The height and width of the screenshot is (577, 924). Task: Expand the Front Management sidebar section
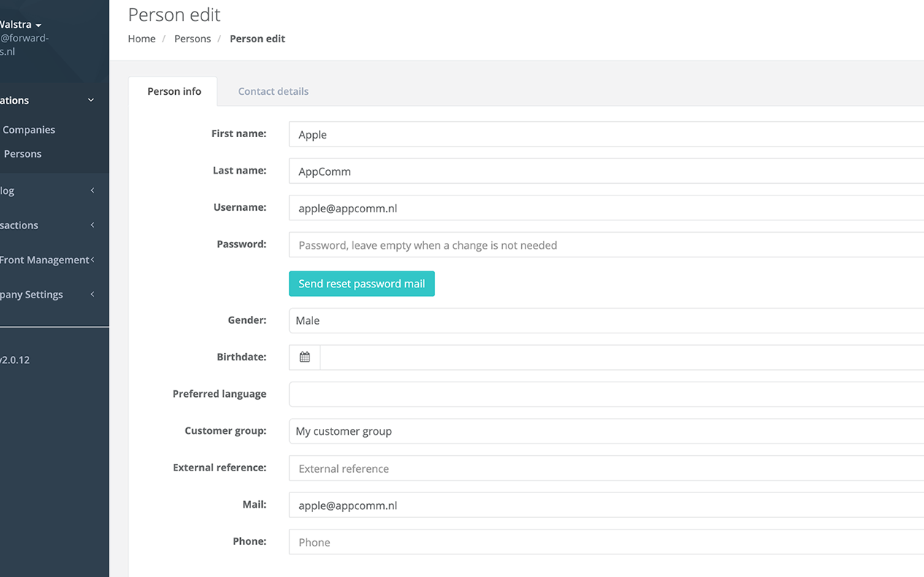click(x=92, y=260)
